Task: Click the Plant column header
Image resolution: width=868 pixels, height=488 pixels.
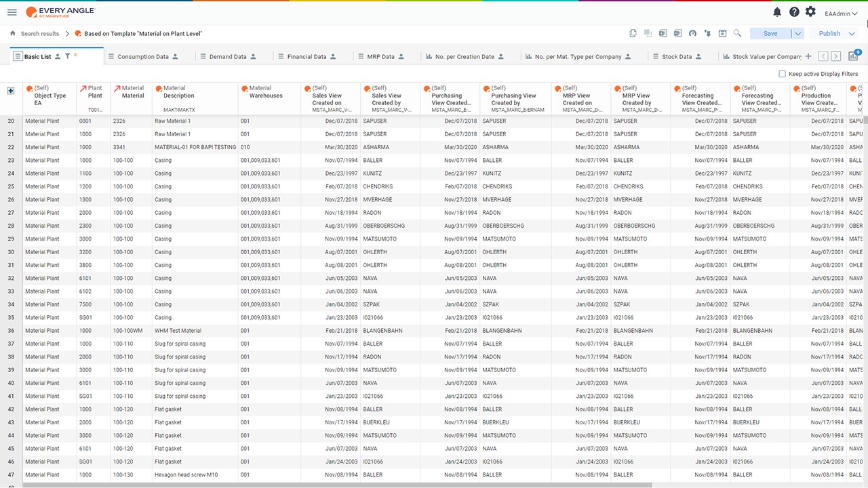Action: (94, 99)
